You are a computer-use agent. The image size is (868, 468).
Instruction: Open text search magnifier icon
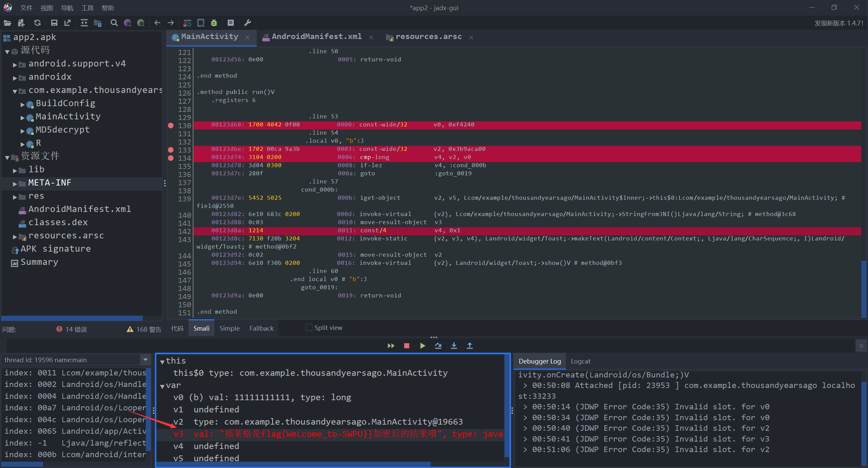114,23
